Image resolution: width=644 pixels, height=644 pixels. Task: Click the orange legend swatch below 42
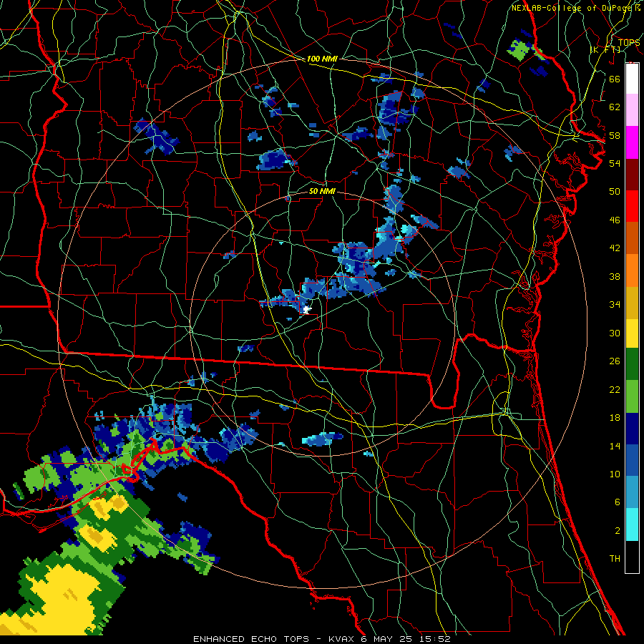click(632, 270)
